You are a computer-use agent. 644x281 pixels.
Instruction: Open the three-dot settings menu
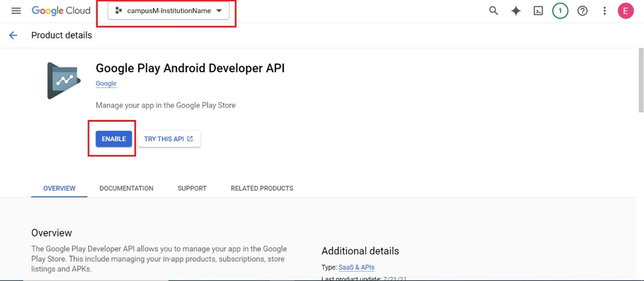click(604, 11)
